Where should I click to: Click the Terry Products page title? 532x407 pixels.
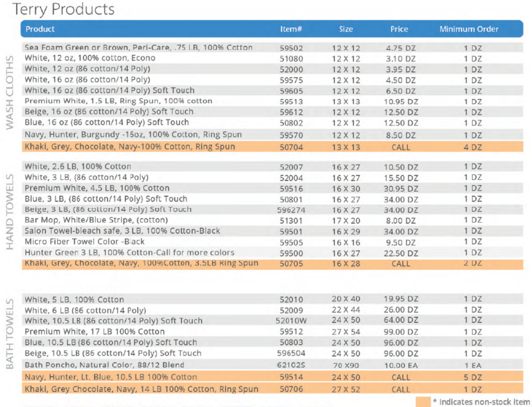coord(63,10)
